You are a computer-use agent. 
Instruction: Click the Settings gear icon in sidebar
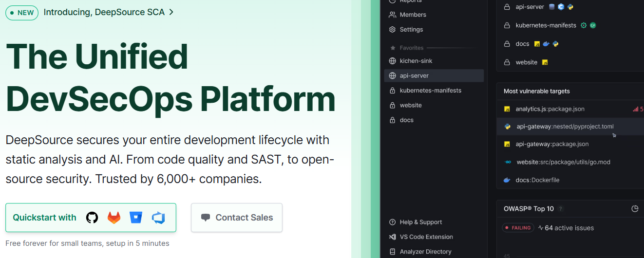392,29
